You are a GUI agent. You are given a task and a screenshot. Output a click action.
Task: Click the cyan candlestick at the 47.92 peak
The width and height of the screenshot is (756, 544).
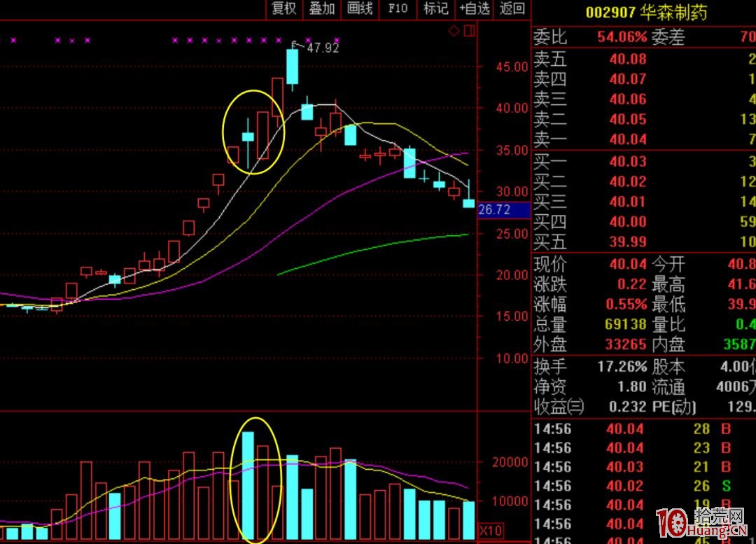[292, 67]
